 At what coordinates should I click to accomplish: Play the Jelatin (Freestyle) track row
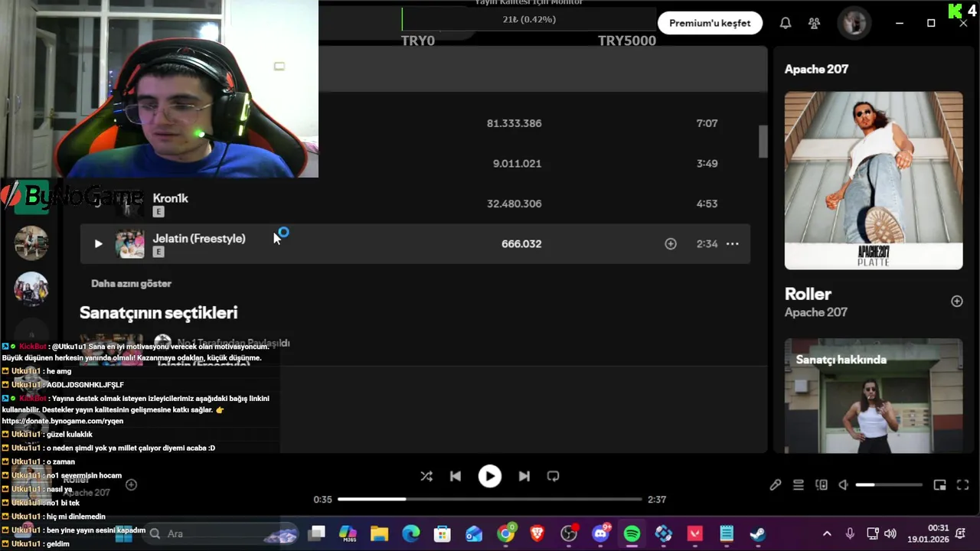(98, 244)
